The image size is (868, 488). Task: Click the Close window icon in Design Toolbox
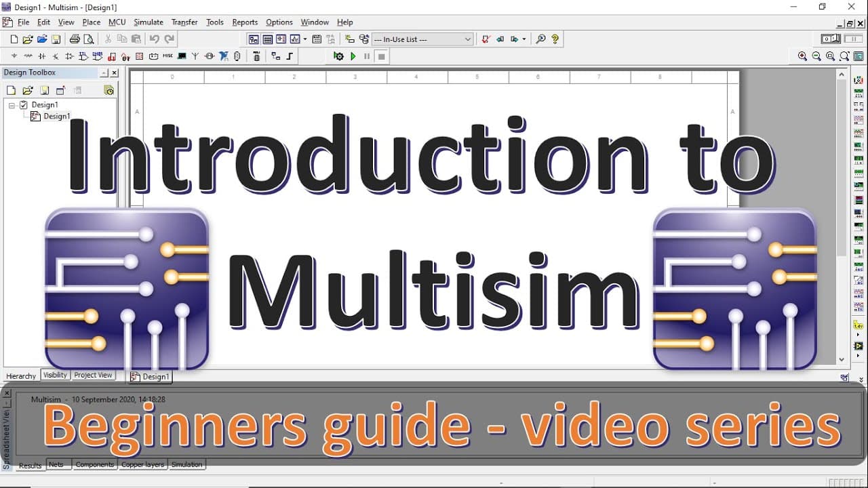tap(60, 90)
